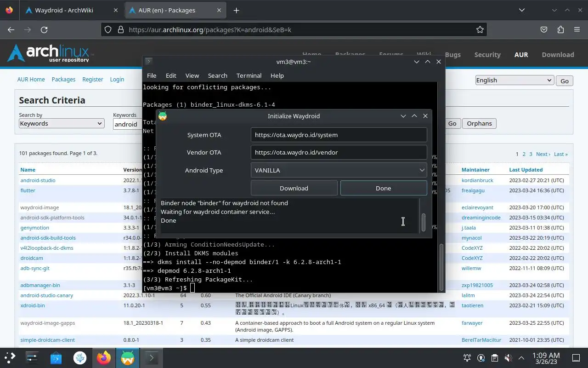Click the tracking protection shield icon

pyautogui.click(x=108, y=29)
